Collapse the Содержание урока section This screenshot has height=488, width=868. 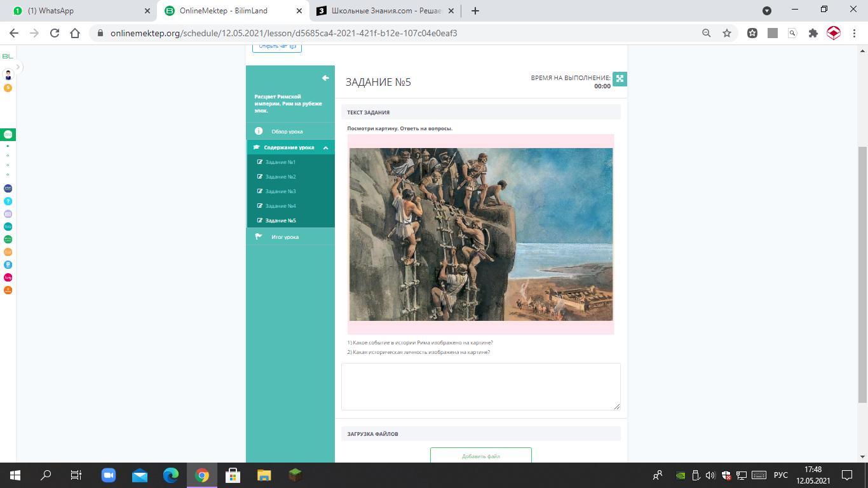(290, 147)
